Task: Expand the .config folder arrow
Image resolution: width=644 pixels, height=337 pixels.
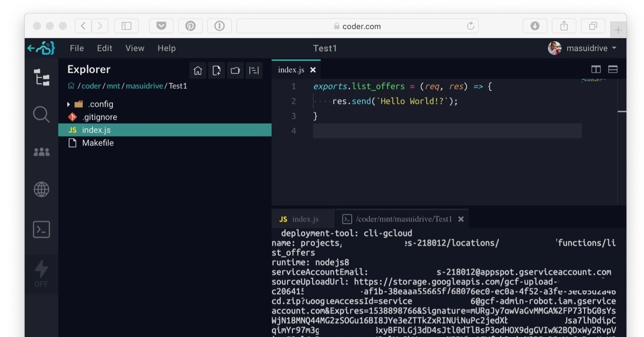Action: click(x=68, y=104)
